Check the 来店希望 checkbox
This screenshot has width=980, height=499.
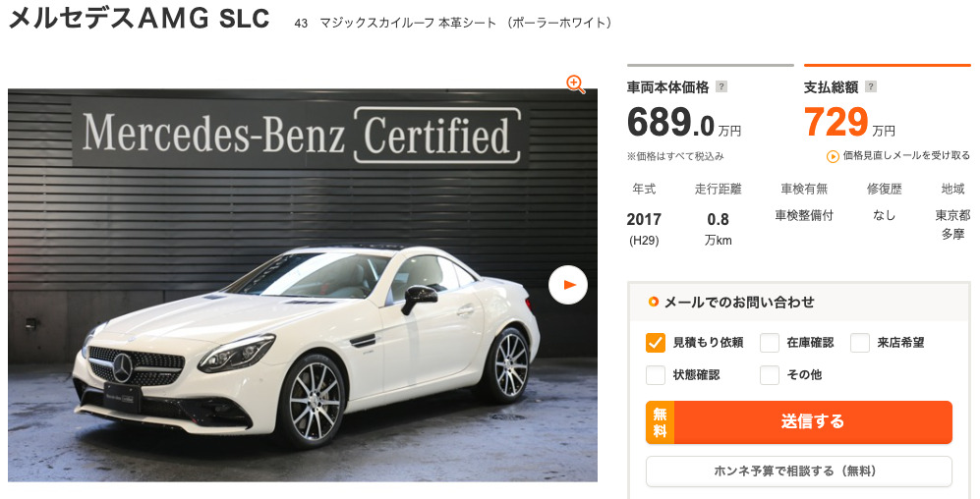[860, 342]
